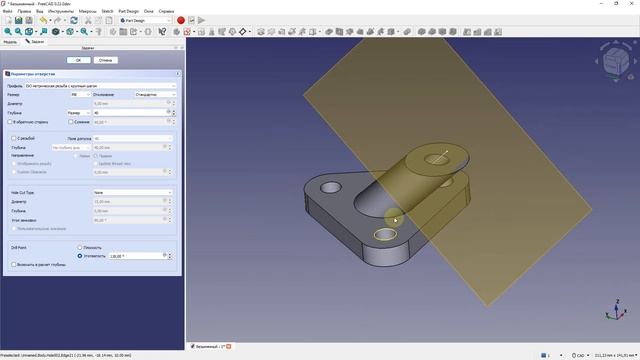Enable the threaded checkbox
The width and height of the screenshot is (640, 360).
tap(13, 138)
